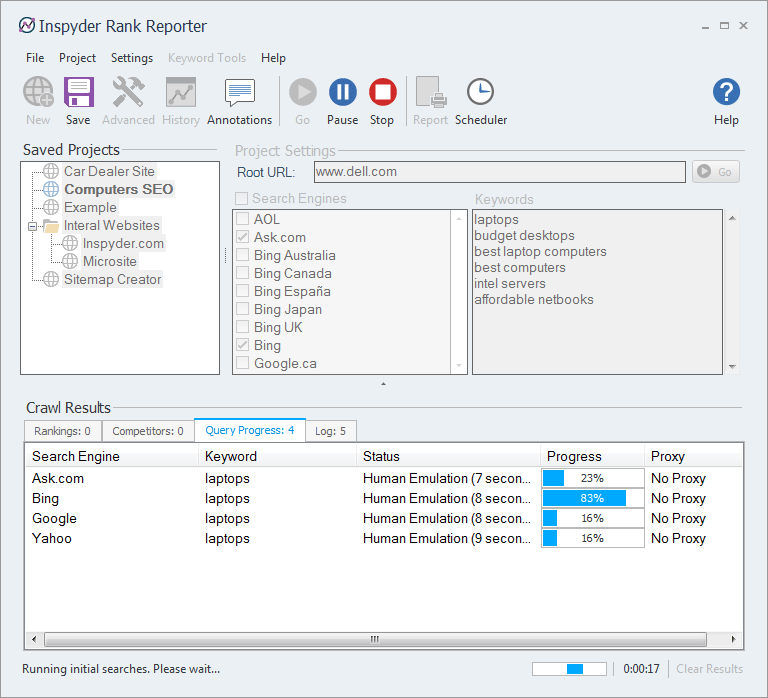Click the Bing 83% progress bar
The image size is (768, 698).
pyautogui.click(x=592, y=498)
